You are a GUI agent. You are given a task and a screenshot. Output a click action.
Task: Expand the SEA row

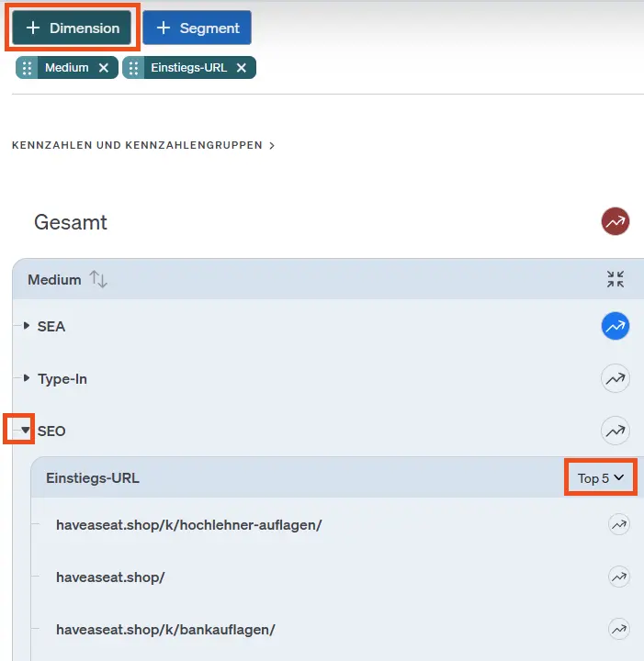click(x=27, y=326)
